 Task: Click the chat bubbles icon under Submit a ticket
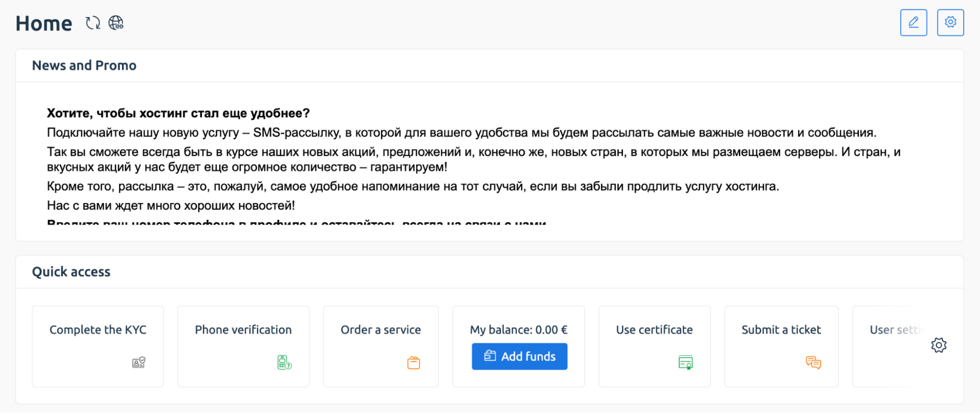[813, 362]
